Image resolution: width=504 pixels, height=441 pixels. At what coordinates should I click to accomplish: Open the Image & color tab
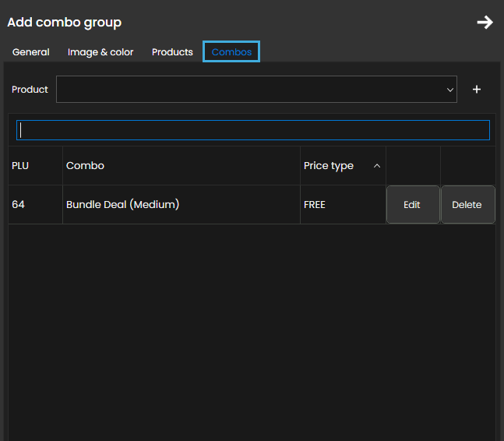[x=100, y=52]
